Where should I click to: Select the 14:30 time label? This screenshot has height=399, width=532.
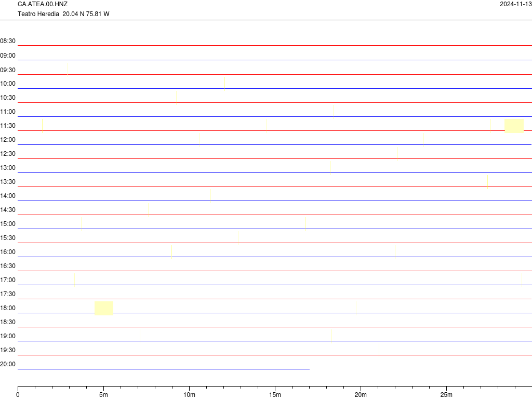(x=8, y=210)
